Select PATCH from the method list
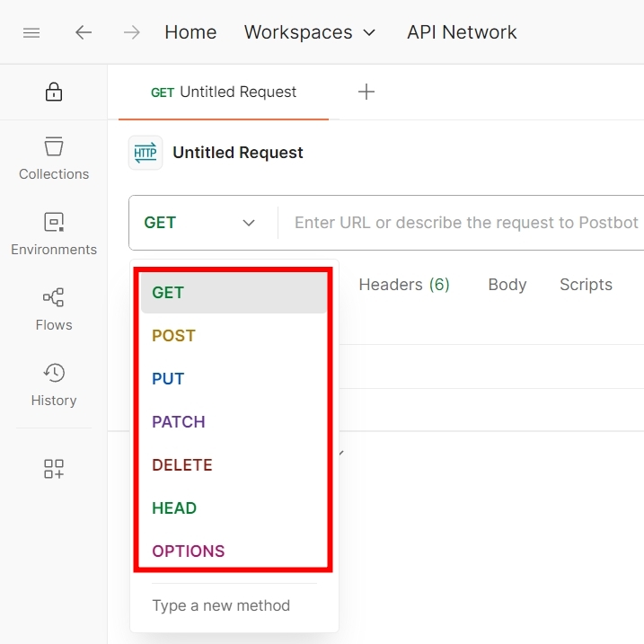This screenshot has width=644, height=644. point(234,422)
